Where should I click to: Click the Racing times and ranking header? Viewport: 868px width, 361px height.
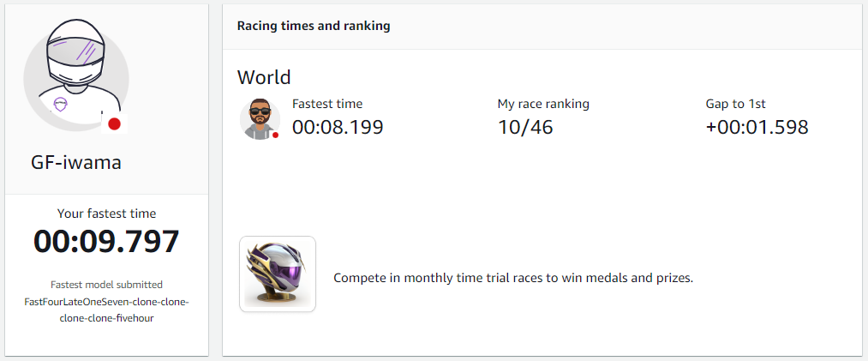pyautogui.click(x=314, y=26)
